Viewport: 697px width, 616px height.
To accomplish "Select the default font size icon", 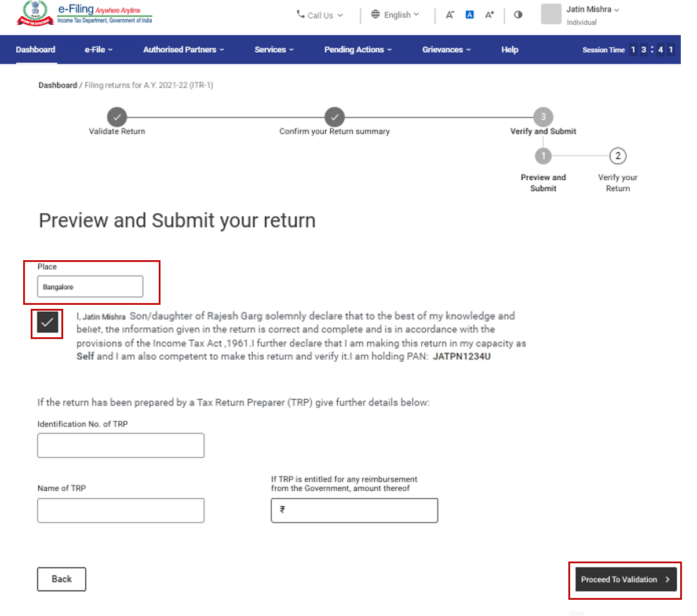I will 469,15.
